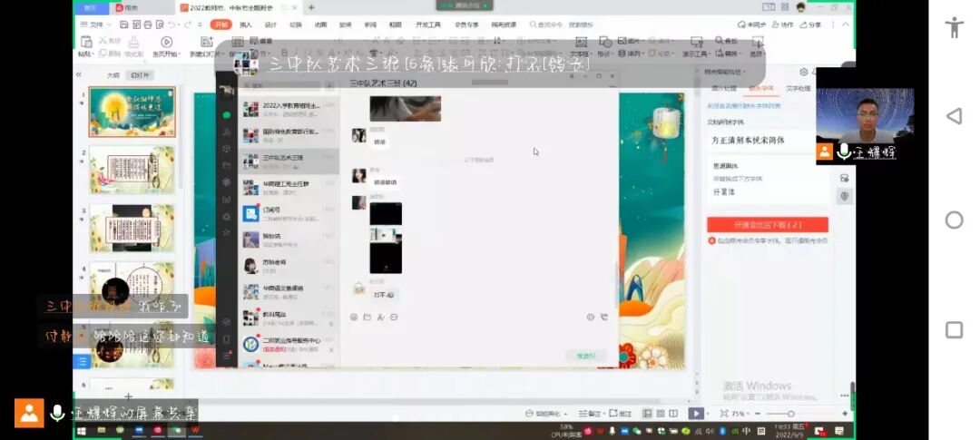Click the ribbon command search field
Screen dimensions: 980x440
coord(561,25)
